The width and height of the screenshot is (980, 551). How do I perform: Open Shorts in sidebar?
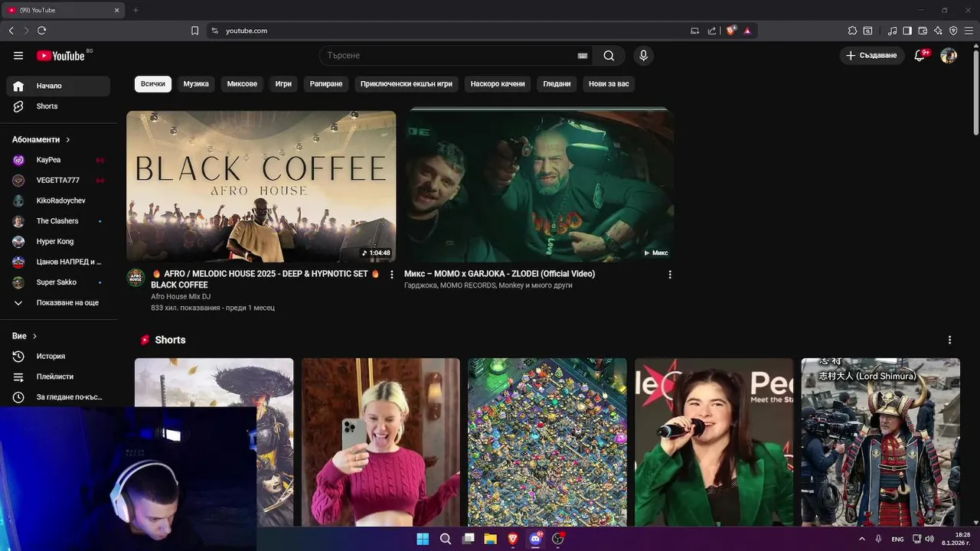click(x=58, y=106)
